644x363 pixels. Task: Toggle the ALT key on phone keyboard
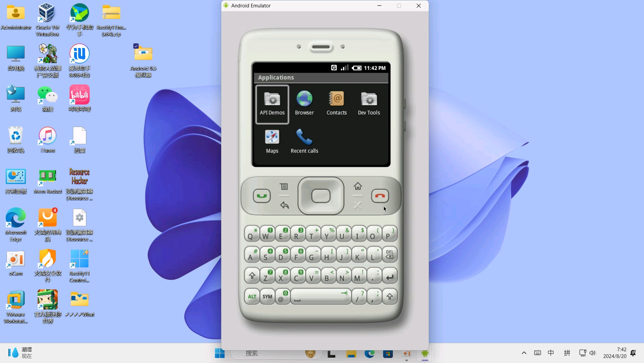tap(252, 296)
